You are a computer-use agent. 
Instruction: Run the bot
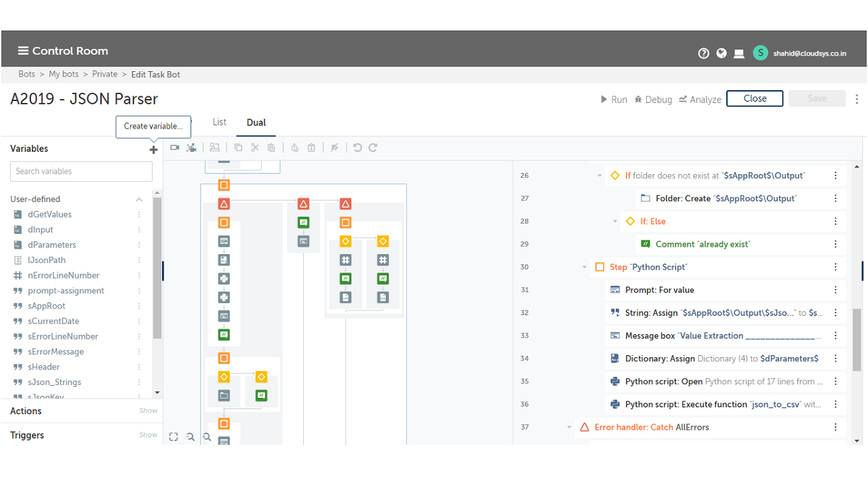click(614, 100)
